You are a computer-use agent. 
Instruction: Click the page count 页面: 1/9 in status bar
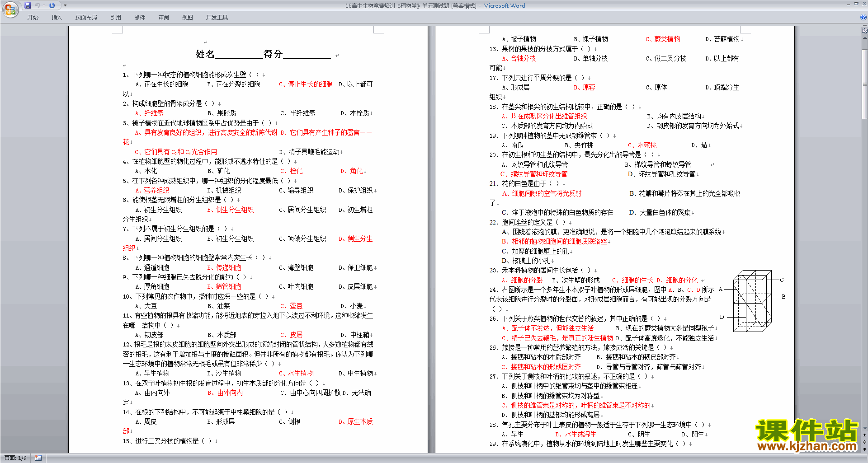click(x=15, y=458)
